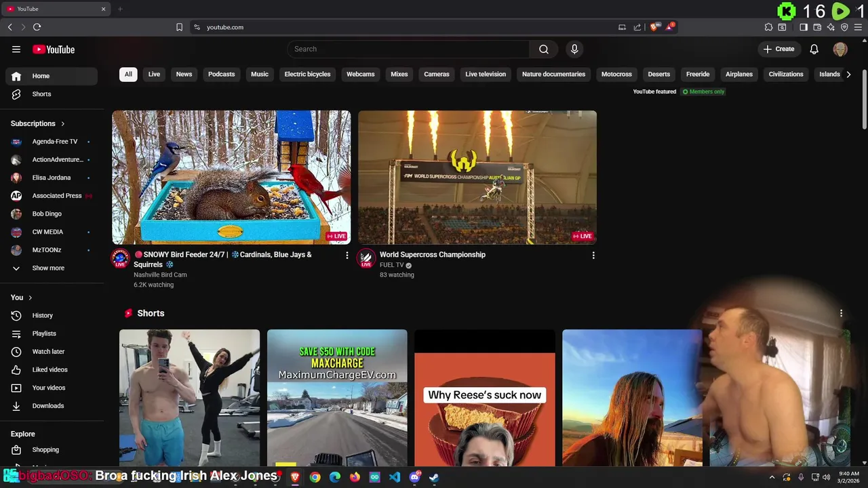Open Liked videos in the sidebar

(52, 369)
